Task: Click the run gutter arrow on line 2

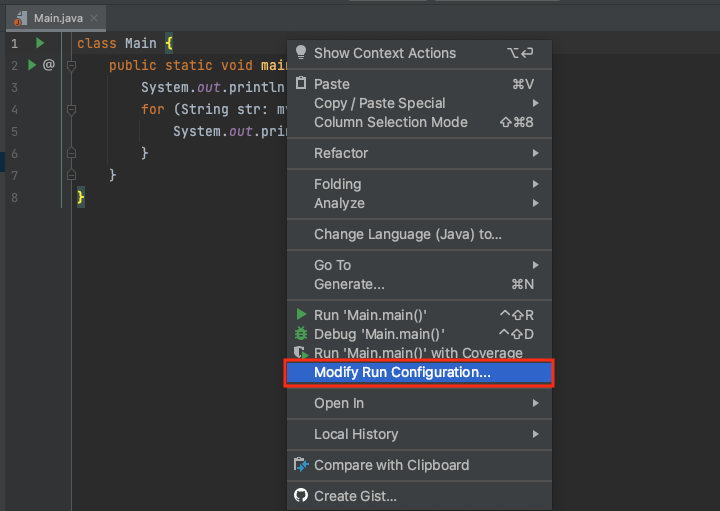Action: (32, 65)
